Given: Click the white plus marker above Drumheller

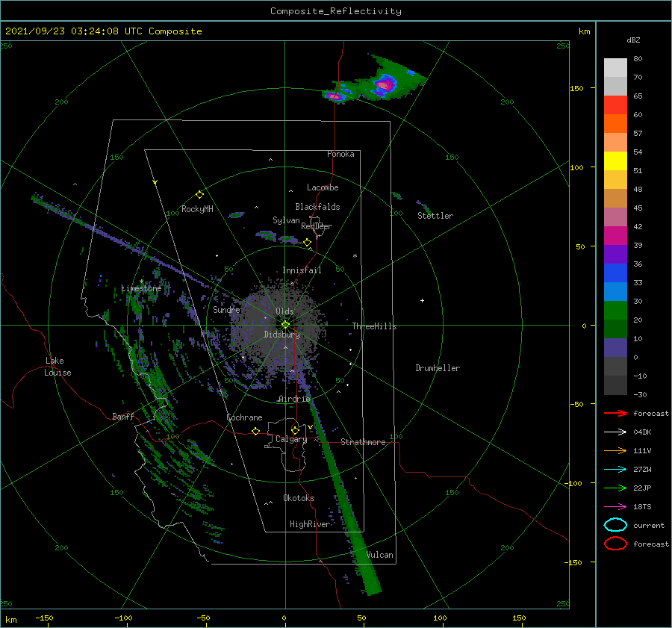Looking at the screenshot, I should click(422, 300).
